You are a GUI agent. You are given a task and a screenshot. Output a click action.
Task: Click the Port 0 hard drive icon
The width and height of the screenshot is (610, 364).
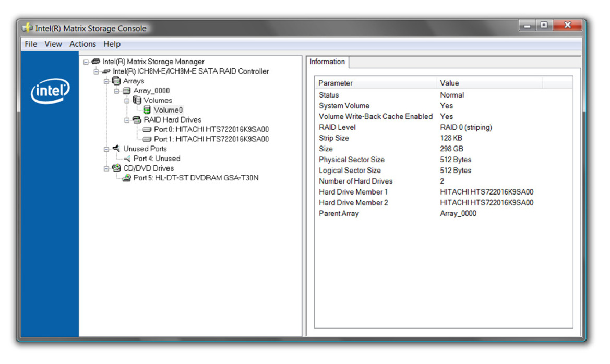coord(147,129)
